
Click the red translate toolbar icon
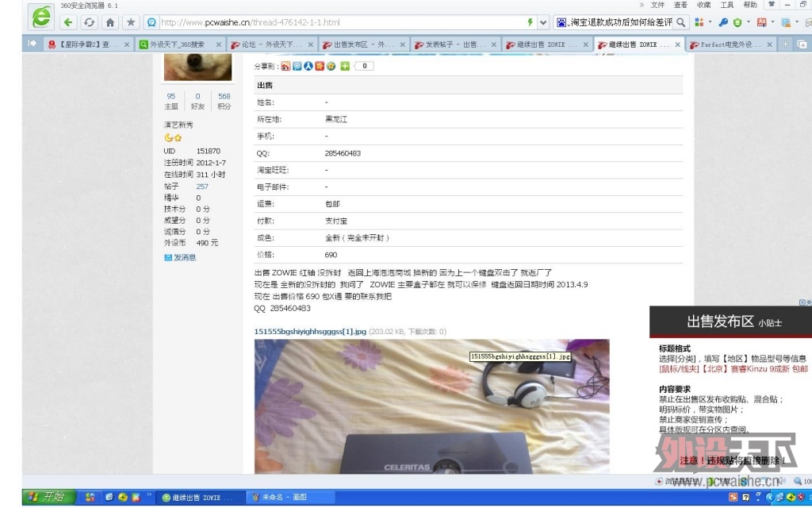[x=761, y=22]
